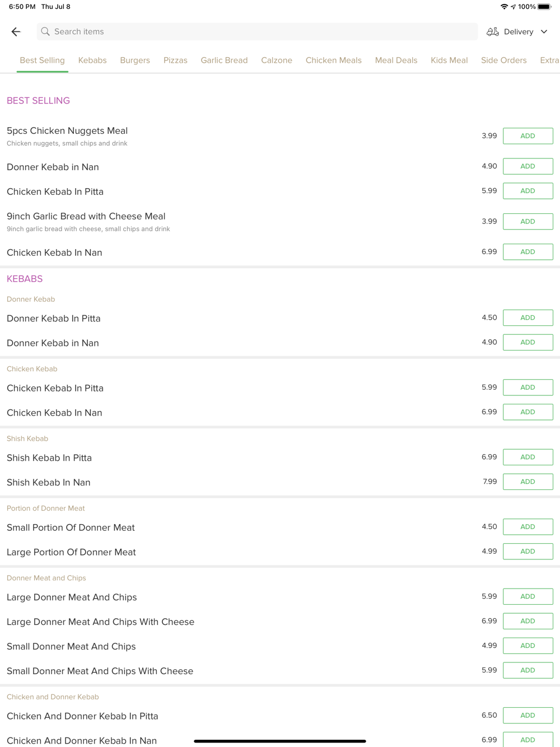Select the Garlic Bread tab
This screenshot has width=560, height=747.
pyautogui.click(x=224, y=60)
